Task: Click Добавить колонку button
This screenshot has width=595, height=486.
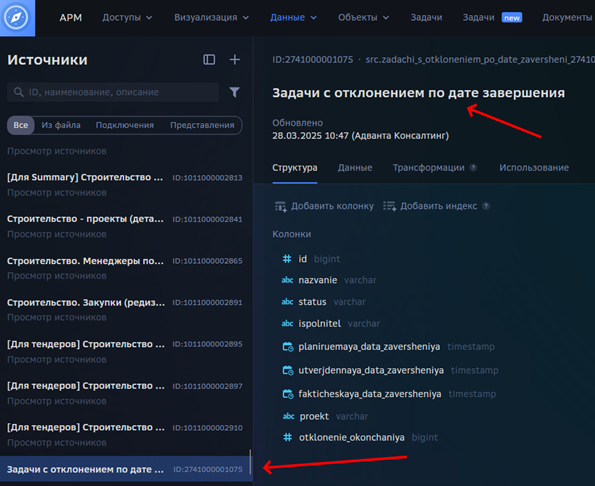Action: click(x=324, y=206)
